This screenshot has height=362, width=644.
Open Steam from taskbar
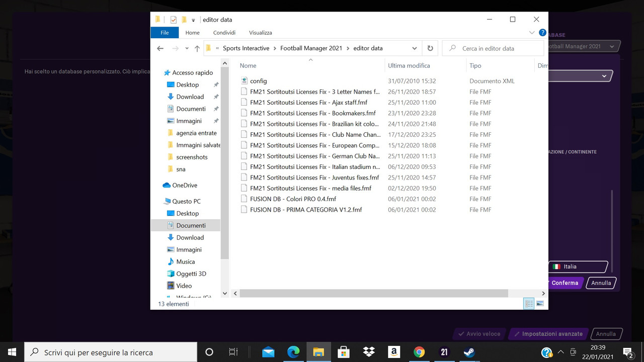tap(469, 352)
